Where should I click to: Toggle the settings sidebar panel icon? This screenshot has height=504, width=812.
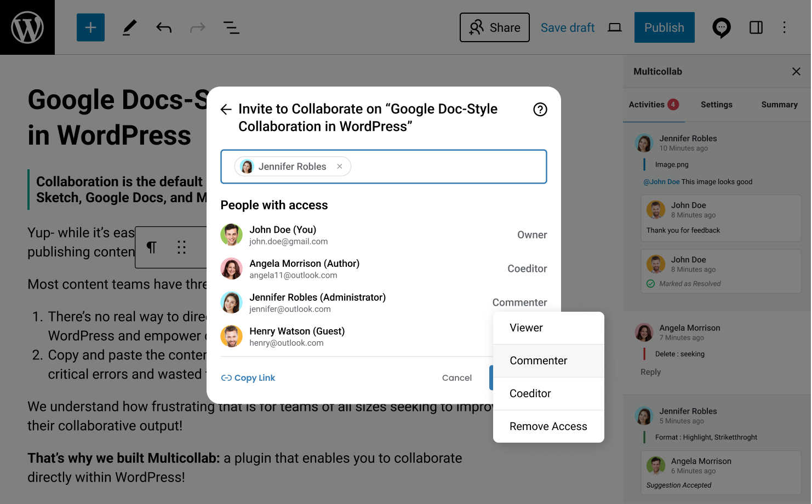click(756, 27)
